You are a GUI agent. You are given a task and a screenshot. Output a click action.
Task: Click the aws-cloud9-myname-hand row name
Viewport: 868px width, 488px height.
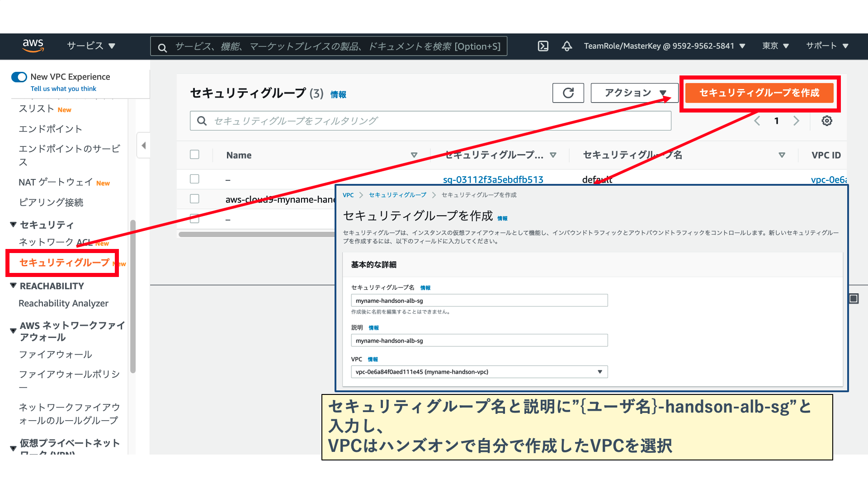click(x=280, y=200)
